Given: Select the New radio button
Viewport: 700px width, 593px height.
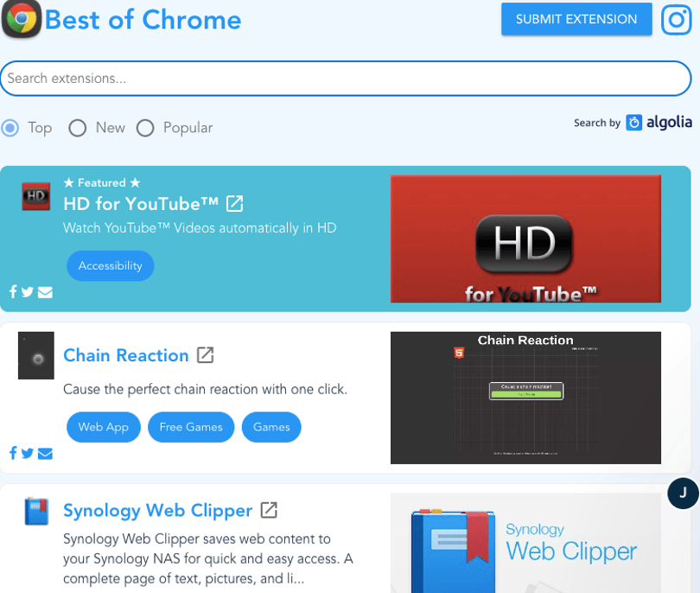Looking at the screenshot, I should coord(77,128).
